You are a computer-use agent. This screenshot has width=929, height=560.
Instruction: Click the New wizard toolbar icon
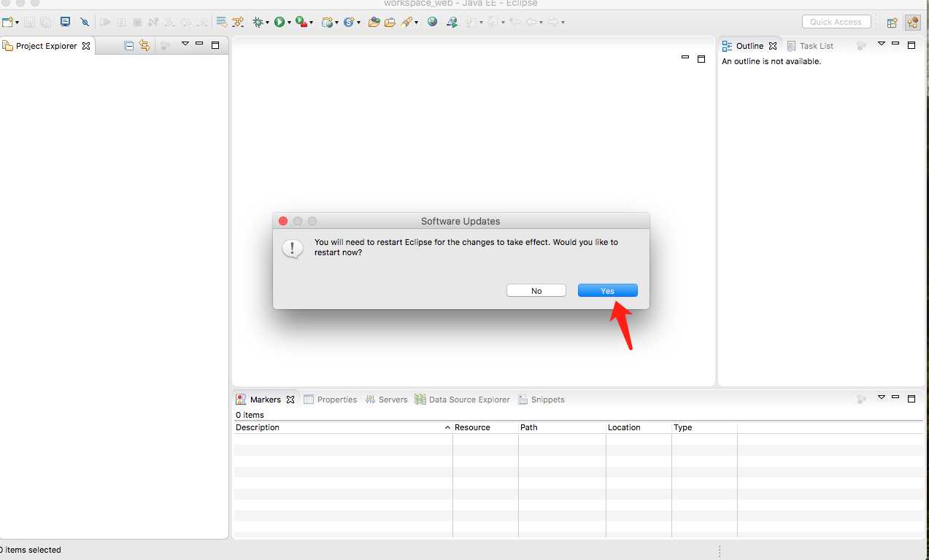(x=7, y=22)
